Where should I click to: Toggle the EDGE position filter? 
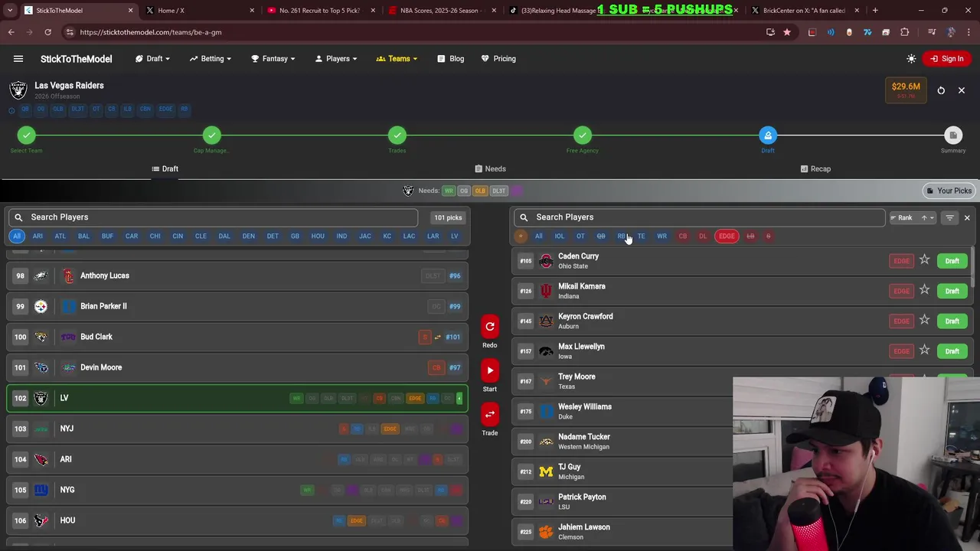tap(726, 236)
